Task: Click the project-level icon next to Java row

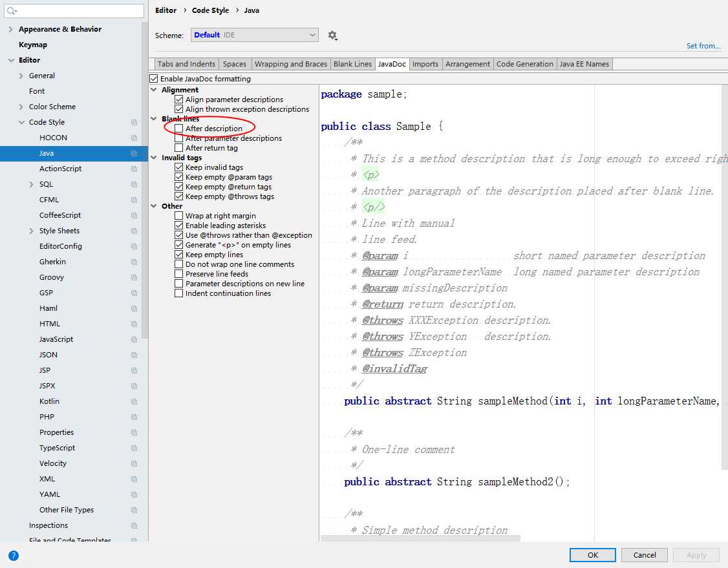Action: (134, 153)
